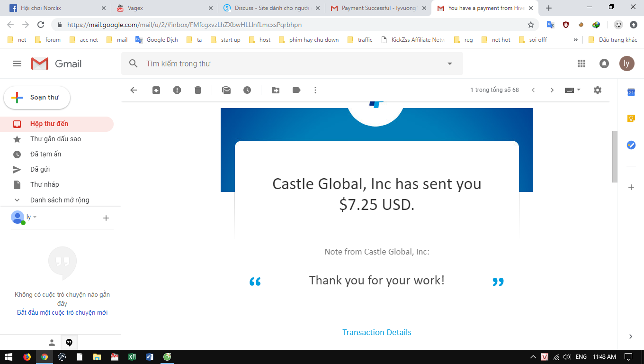Open the Hangouts conversations icon
Image resolution: width=644 pixels, height=364 pixels.
[x=69, y=343]
